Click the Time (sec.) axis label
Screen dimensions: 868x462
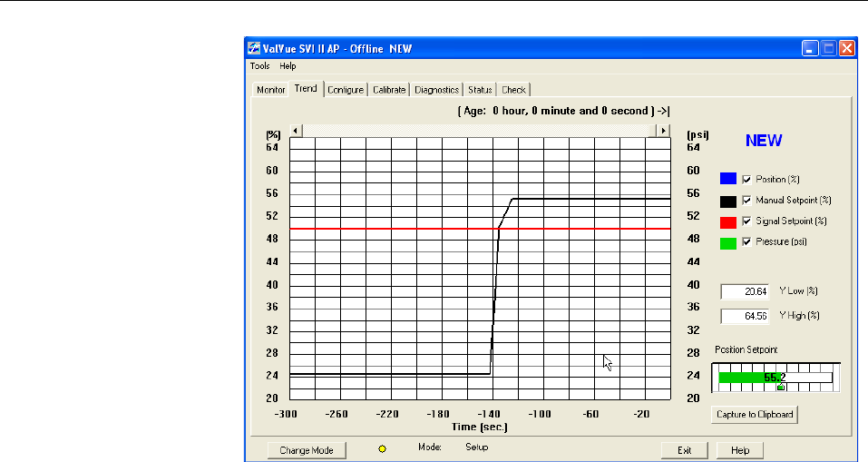coord(480,427)
